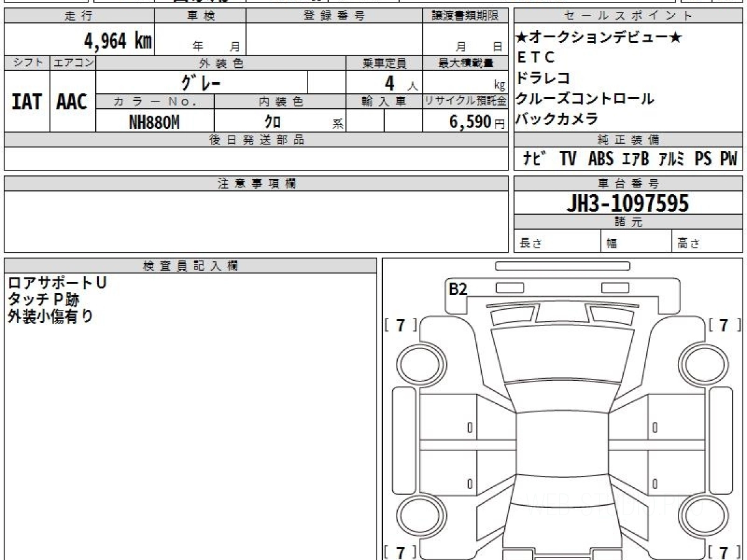Image resolution: width=747 pixels, height=560 pixels.
Task: Click the 譲渡書類期限 header
Action: (466, 16)
